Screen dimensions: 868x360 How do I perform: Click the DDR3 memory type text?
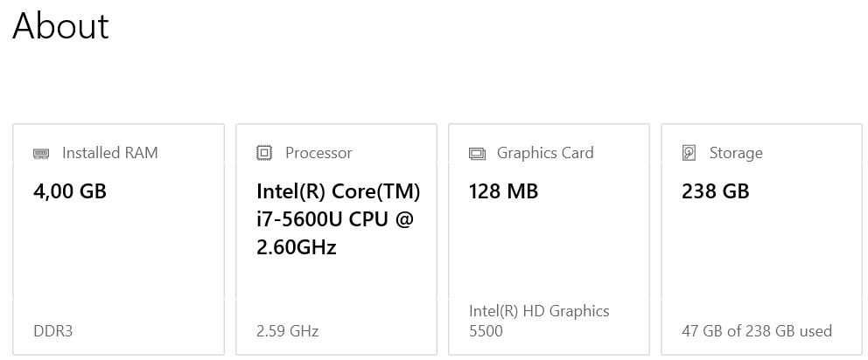(53, 331)
